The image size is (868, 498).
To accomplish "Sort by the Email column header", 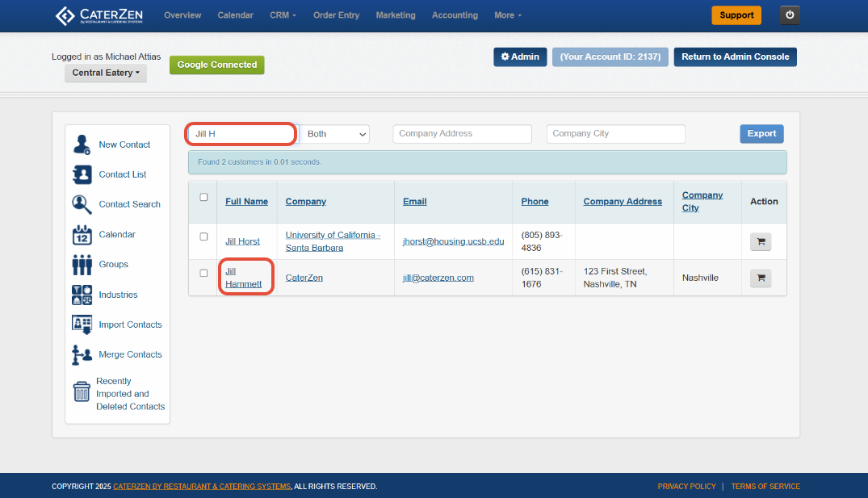I will coord(415,202).
